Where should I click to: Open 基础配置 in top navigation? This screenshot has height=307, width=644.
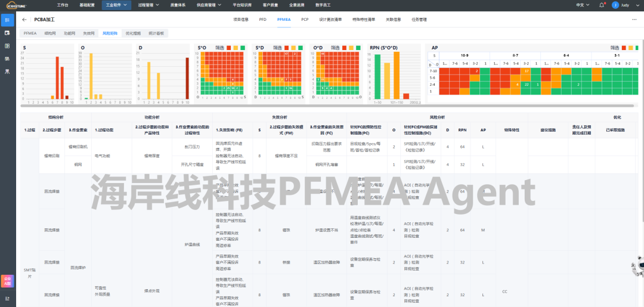(86, 5)
